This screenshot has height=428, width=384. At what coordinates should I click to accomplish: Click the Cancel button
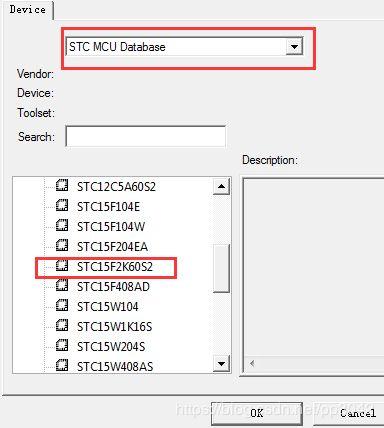click(x=357, y=413)
